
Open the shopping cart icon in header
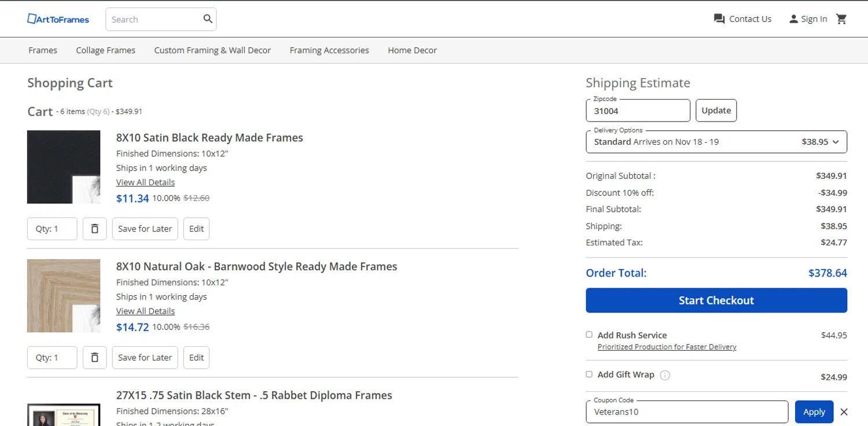pyautogui.click(x=841, y=19)
